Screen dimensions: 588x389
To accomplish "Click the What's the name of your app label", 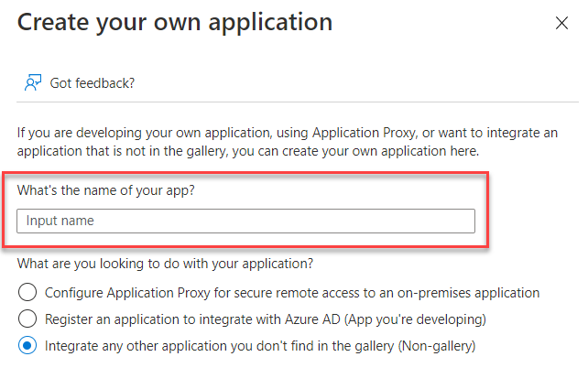I will 106,193.
